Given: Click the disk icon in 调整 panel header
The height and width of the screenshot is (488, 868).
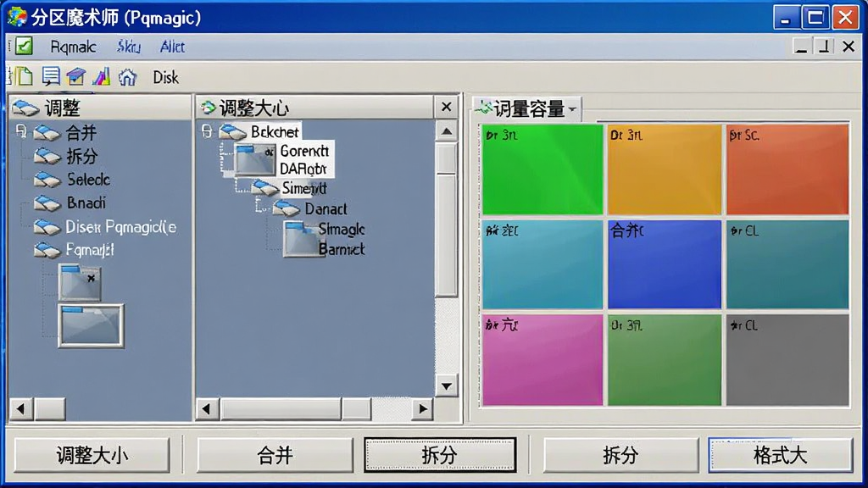Looking at the screenshot, I should click(25, 108).
